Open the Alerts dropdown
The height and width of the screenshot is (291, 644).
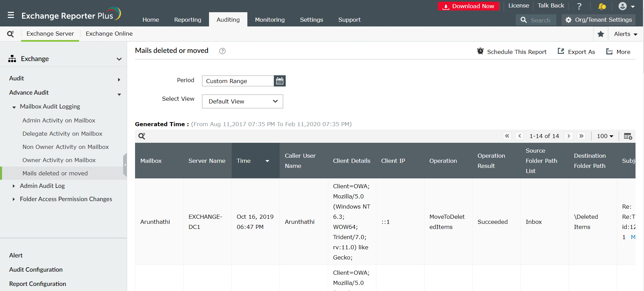626,34
